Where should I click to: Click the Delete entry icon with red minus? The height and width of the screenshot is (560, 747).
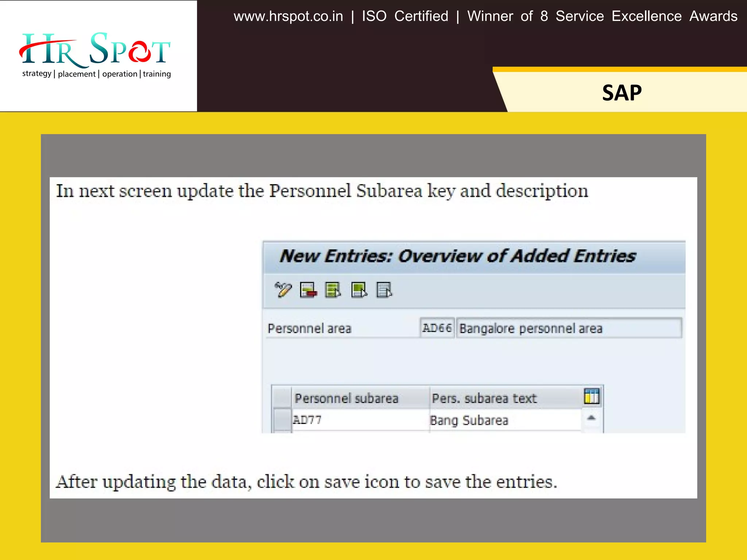tap(308, 290)
